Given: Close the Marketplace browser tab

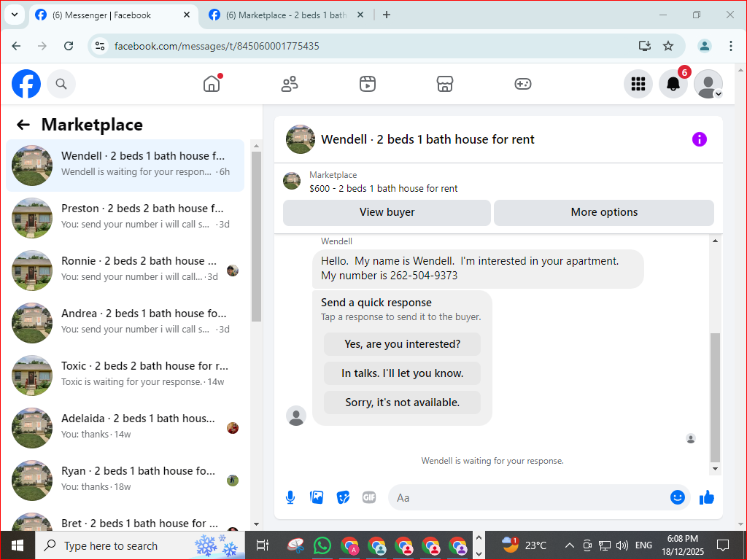Looking at the screenshot, I should click(360, 15).
